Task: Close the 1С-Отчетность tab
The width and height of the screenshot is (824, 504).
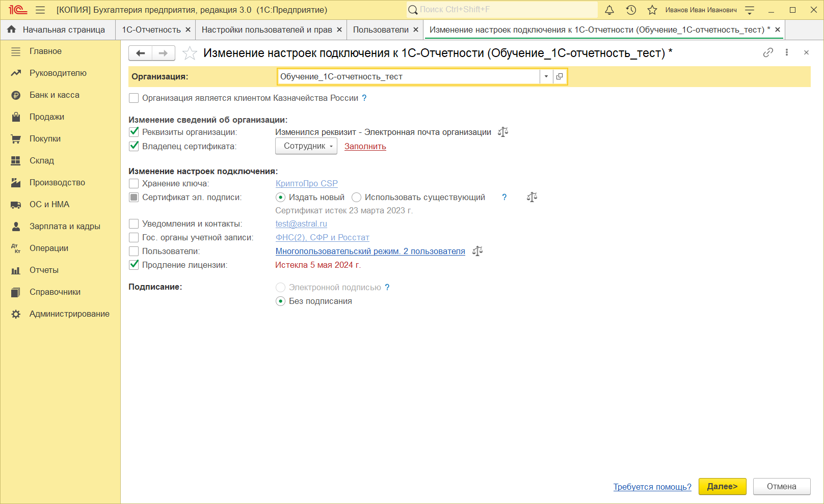Action: point(188,30)
